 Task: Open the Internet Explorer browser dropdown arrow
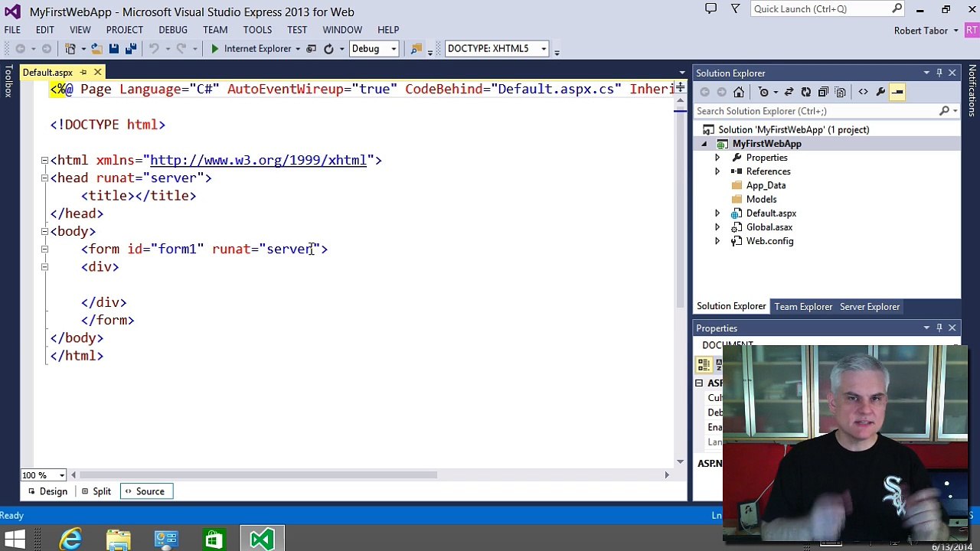pos(298,49)
